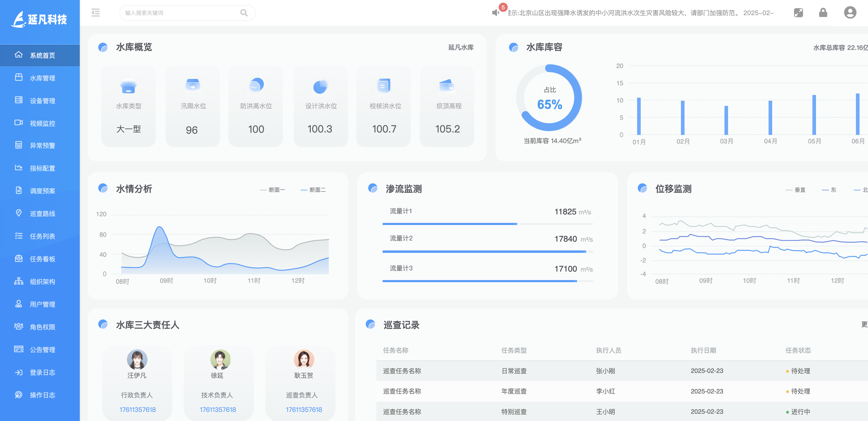Image resolution: width=868 pixels, height=421 pixels.
Task: Open the notification speaker icon with badge
Action: pyautogui.click(x=495, y=12)
